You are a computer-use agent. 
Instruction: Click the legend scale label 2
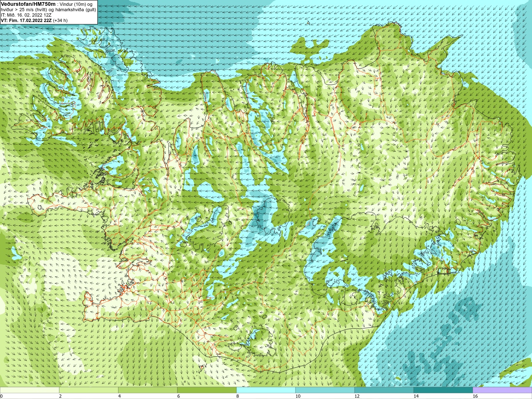60,396
